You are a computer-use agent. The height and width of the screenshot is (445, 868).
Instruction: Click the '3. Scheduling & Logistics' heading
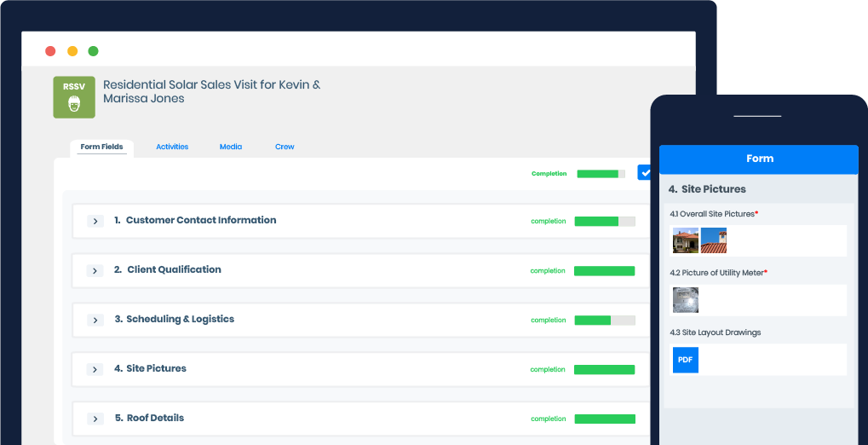pos(175,319)
